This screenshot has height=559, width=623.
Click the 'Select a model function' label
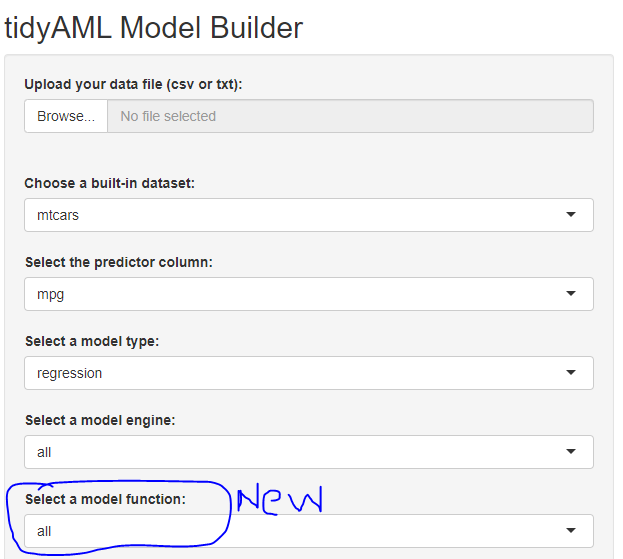105,499
